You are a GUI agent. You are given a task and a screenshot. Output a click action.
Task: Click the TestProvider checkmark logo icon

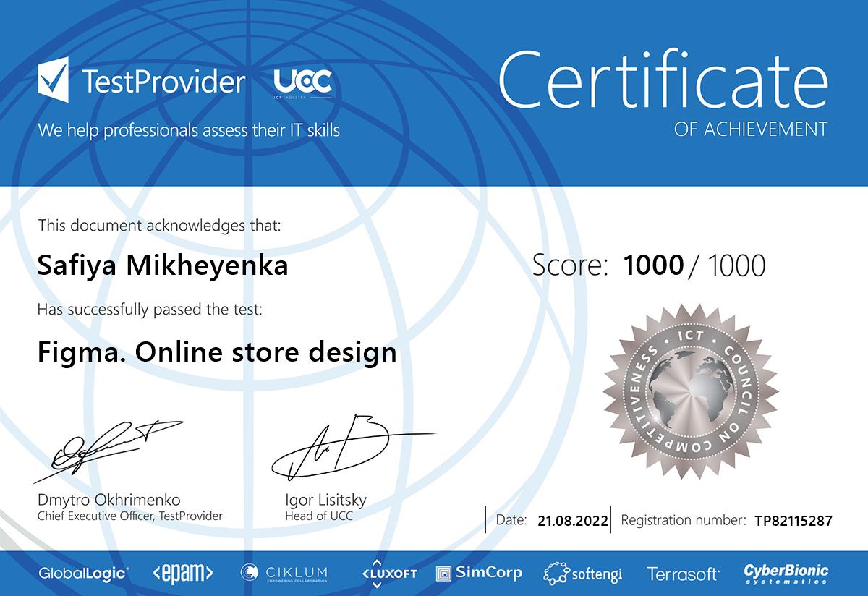click(x=54, y=80)
